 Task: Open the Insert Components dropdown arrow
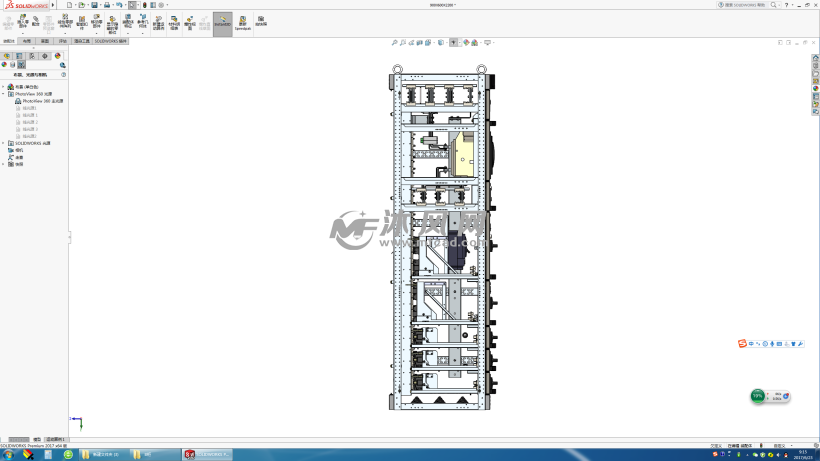pos(23,33)
